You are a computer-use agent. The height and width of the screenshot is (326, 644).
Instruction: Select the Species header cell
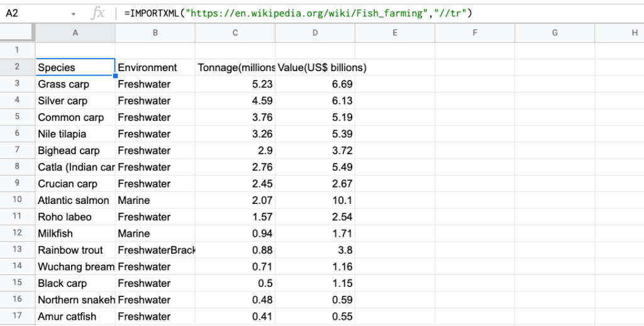click(x=75, y=67)
